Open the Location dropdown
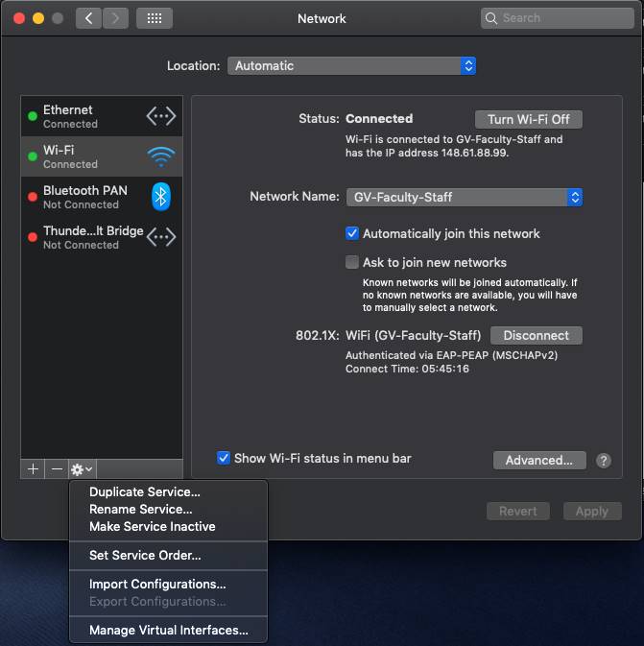The height and width of the screenshot is (646, 644). (351, 66)
